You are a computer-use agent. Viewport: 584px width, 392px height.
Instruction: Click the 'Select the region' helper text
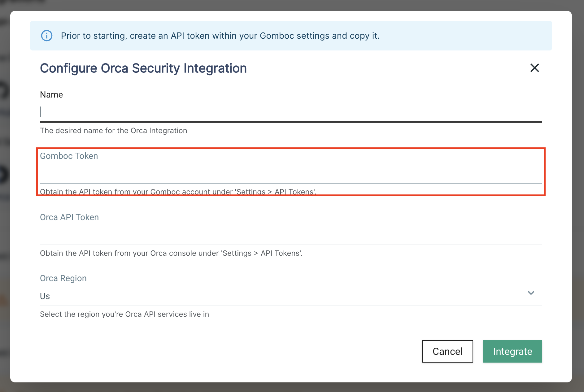pos(124,314)
